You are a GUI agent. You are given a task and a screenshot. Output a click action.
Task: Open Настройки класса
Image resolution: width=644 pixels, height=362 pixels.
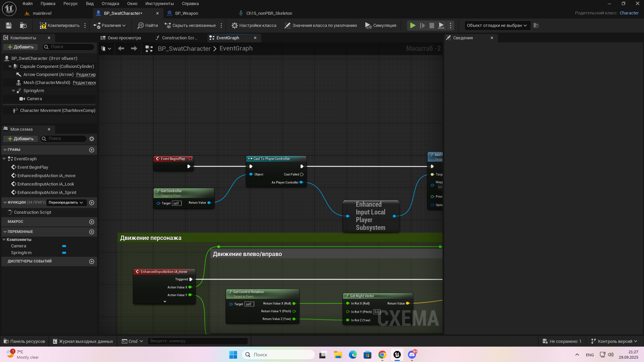(254, 26)
